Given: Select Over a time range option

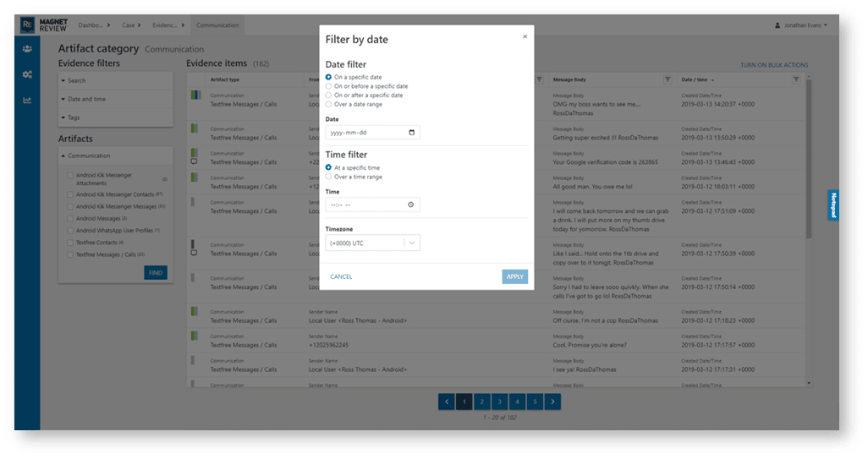Looking at the screenshot, I should [328, 177].
